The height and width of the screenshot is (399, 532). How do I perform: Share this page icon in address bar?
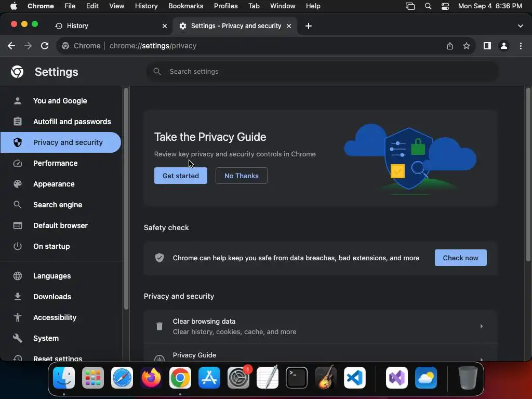pos(450,46)
